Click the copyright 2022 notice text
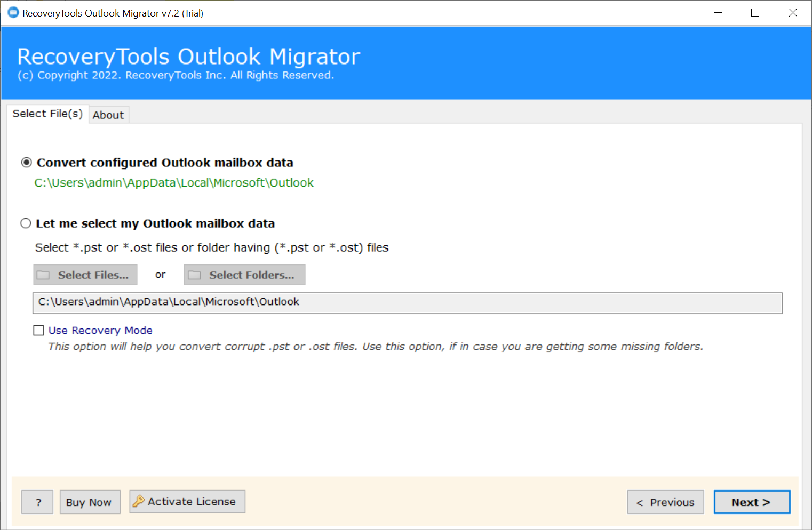812x530 pixels. coord(176,76)
